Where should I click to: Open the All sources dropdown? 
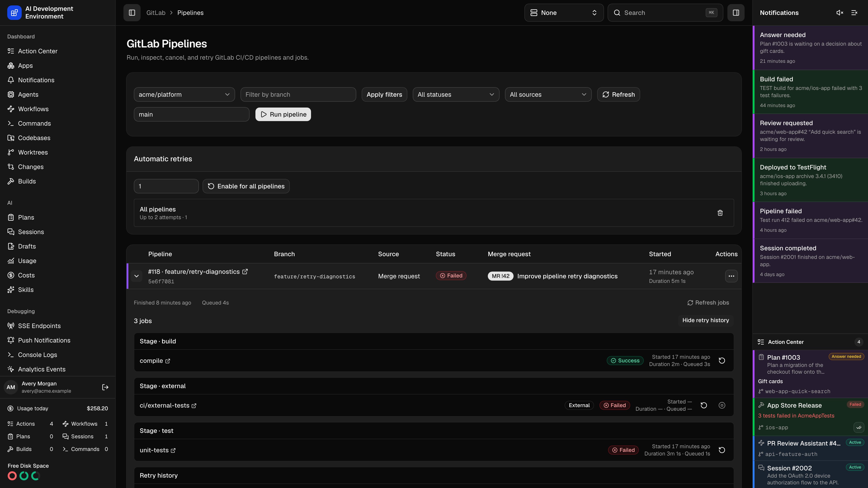[x=548, y=95]
